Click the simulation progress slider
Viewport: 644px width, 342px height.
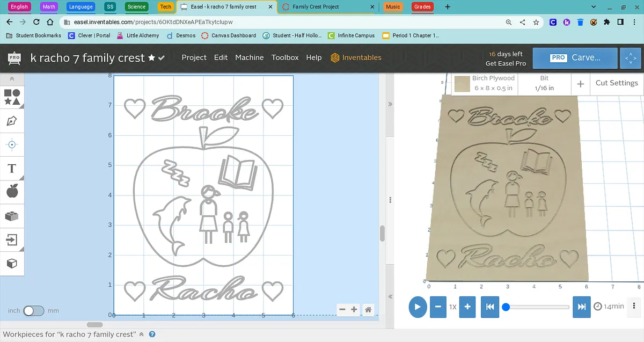537,307
